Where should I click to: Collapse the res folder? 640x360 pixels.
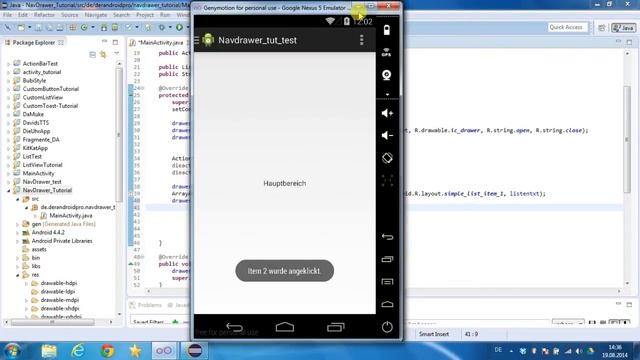click(17, 275)
